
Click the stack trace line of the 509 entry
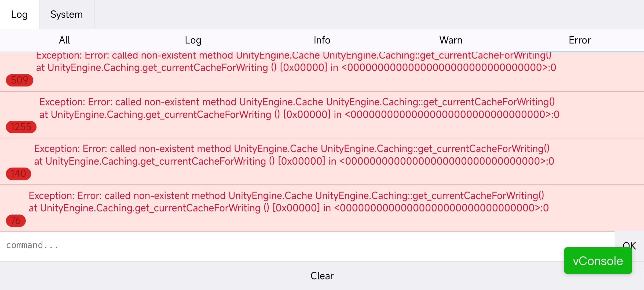(x=296, y=68)
